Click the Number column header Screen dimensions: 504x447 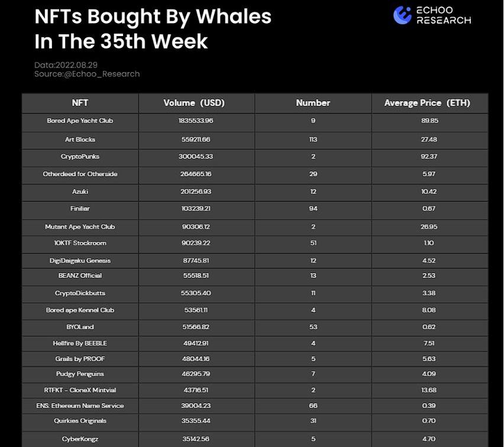(313, 103)
